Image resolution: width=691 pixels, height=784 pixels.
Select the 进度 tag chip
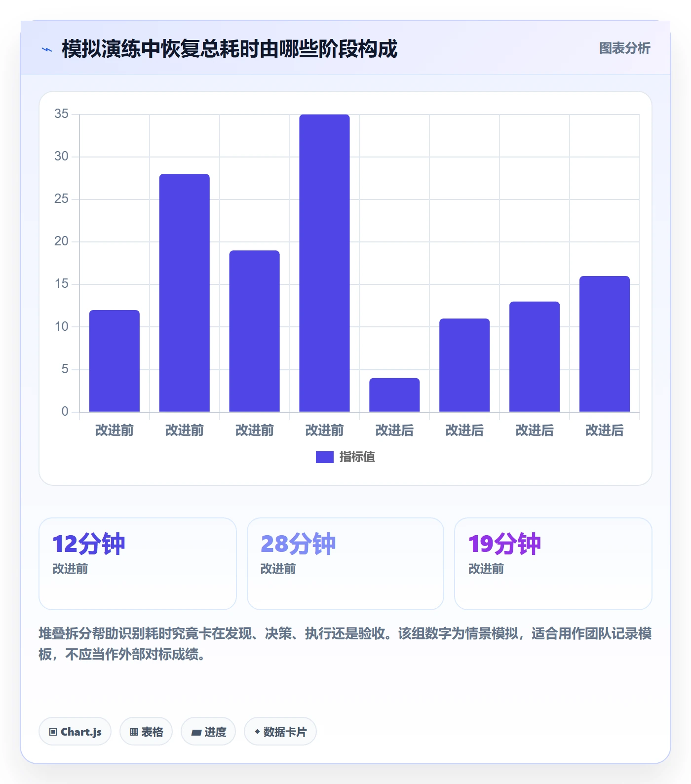point(208,731)
